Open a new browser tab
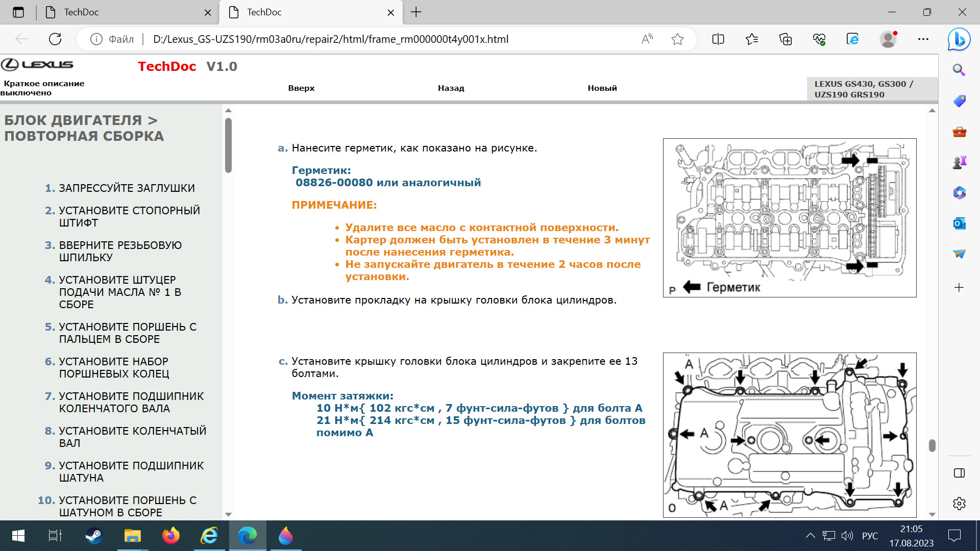The height and width of the screenshot is (551, 980). (x=416, y=12)
